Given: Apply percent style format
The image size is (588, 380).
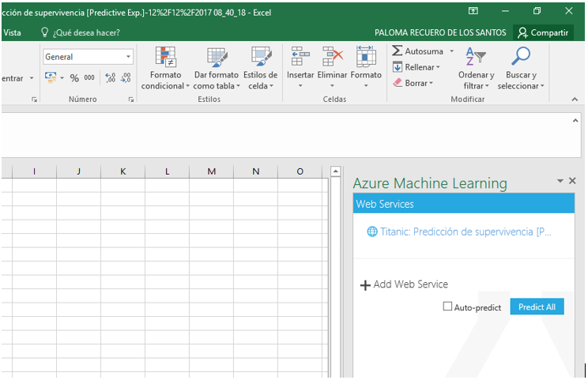Looking at the screenshot, I should click(74, 78).
